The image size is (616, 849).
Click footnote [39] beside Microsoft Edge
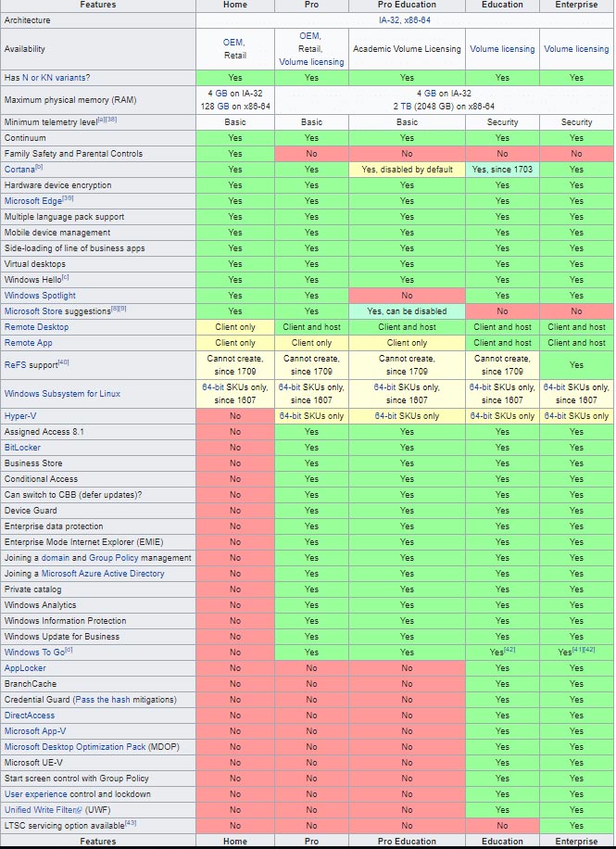68,198
